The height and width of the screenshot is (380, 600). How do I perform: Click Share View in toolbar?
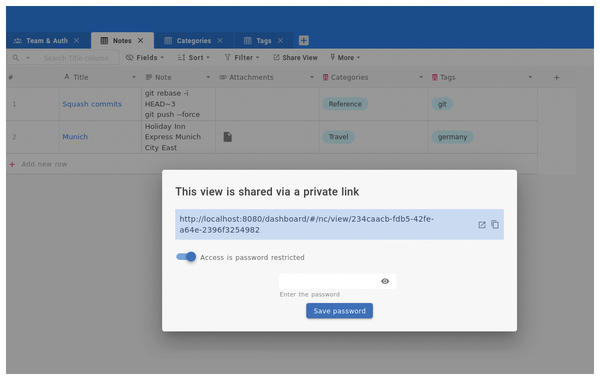(x=295, y=57)
